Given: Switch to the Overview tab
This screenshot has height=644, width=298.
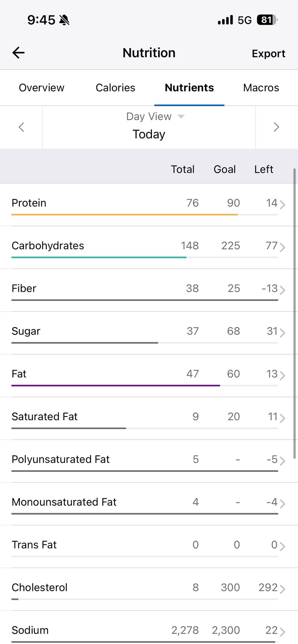Looking at the screenshot, I should click(41, 88).
